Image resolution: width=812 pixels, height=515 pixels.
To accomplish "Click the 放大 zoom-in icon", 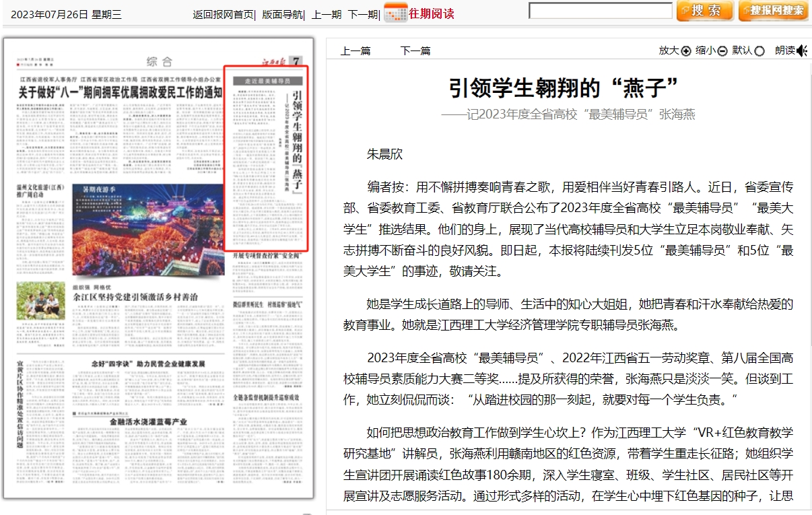I will 685,51.
